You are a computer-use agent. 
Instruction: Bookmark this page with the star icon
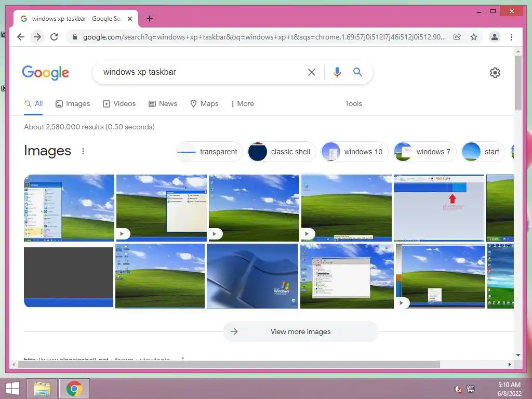point(474,37)
